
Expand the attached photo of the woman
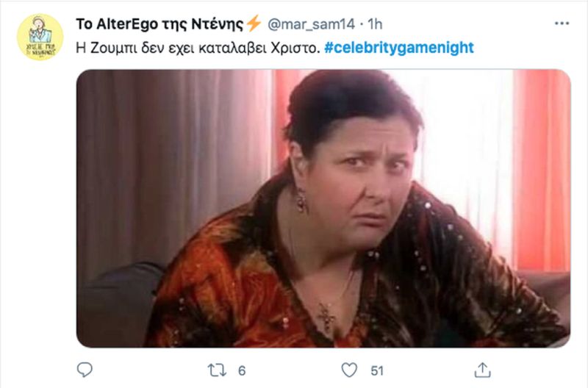[323, 208]
